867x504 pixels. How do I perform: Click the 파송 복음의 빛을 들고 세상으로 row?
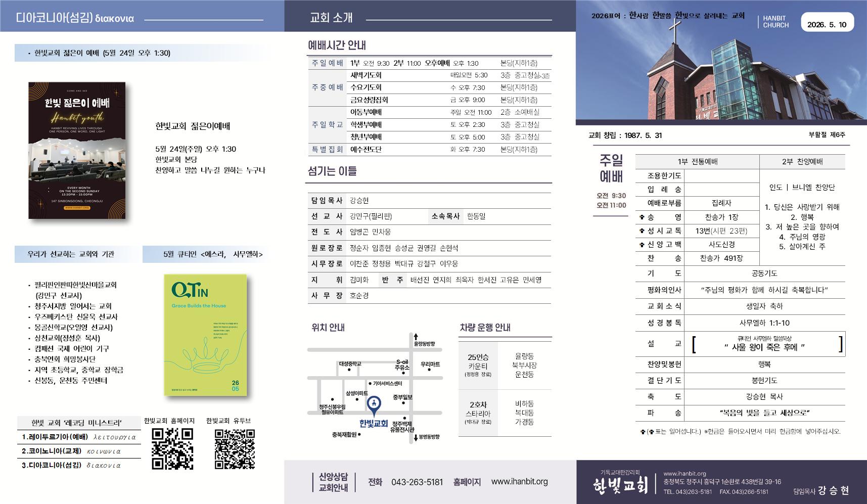(740, 413)
